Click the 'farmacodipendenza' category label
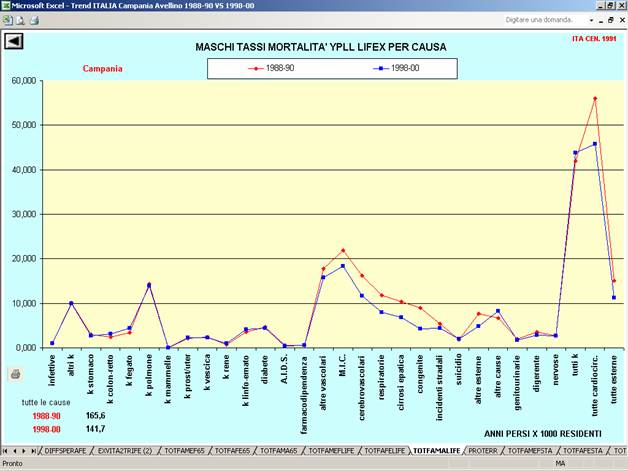628x471 pixels. coord(304,395)
